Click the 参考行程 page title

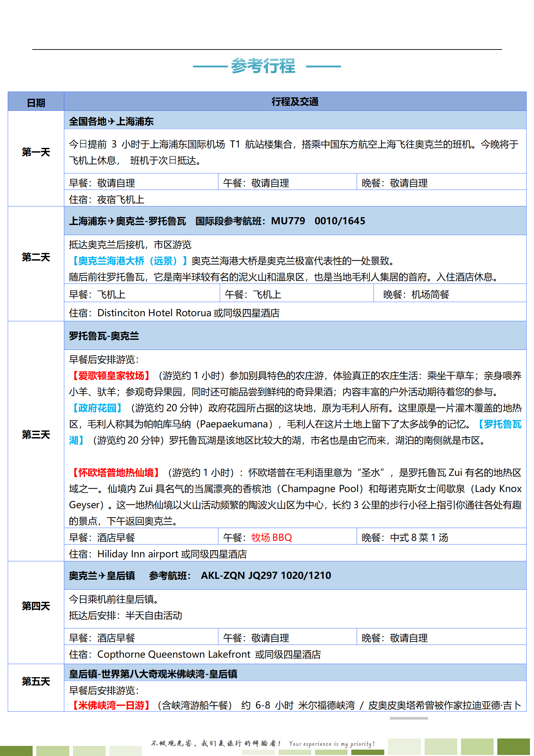coord(263,66)
